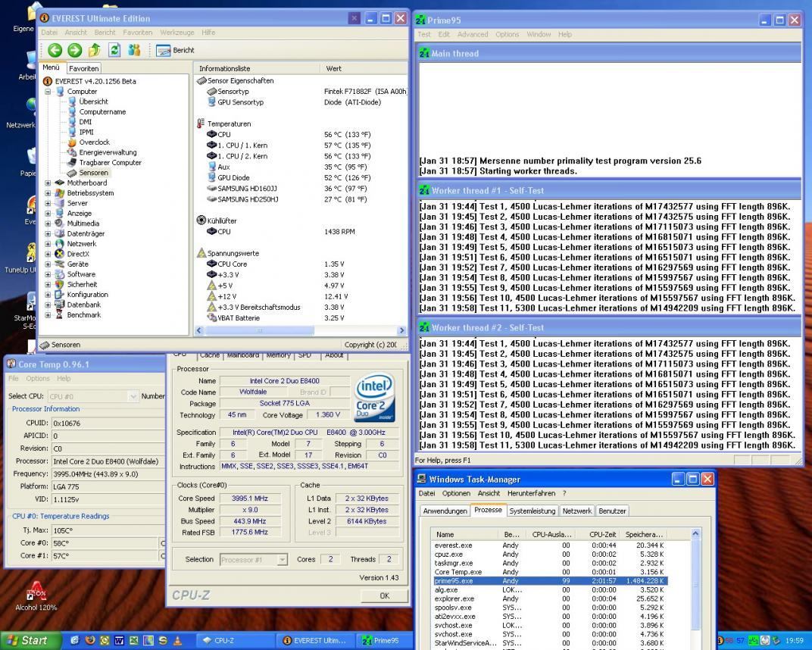Expand the Betriebssystem node
812x650 pixels.
(48, 192)
